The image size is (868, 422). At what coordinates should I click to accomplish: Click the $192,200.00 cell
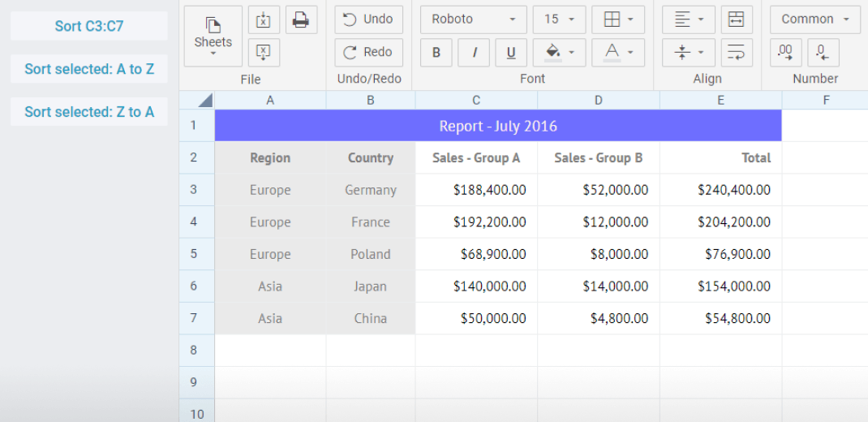tap(477, 222)
